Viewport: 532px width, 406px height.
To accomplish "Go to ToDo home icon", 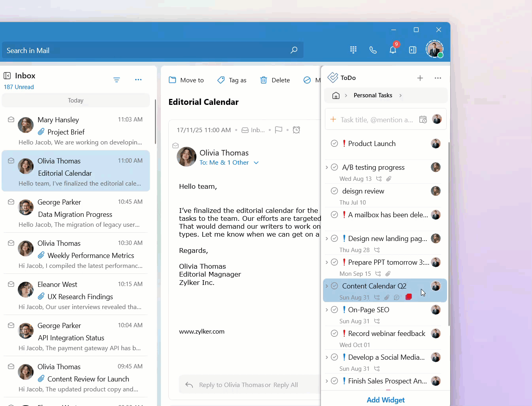I will click(x=336, y=95).
